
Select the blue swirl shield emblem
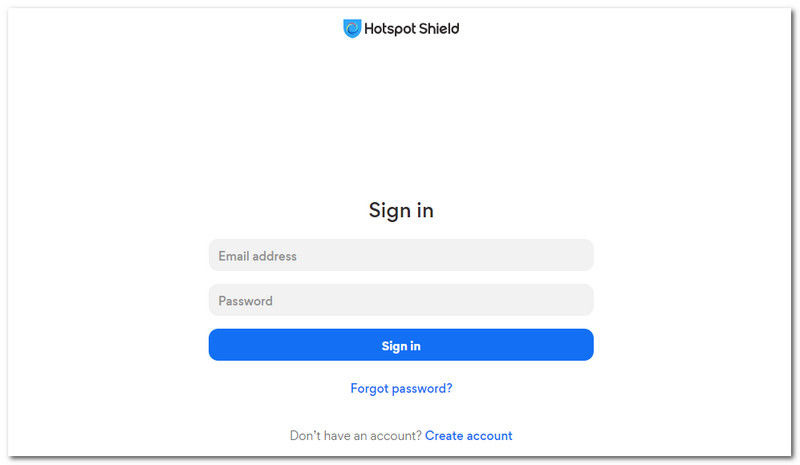(352, 29)
